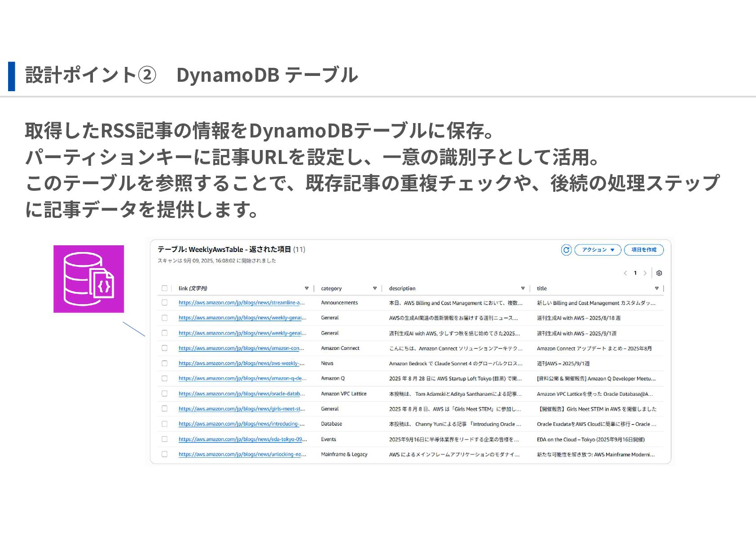Click the Database category cell

point(331,424)
